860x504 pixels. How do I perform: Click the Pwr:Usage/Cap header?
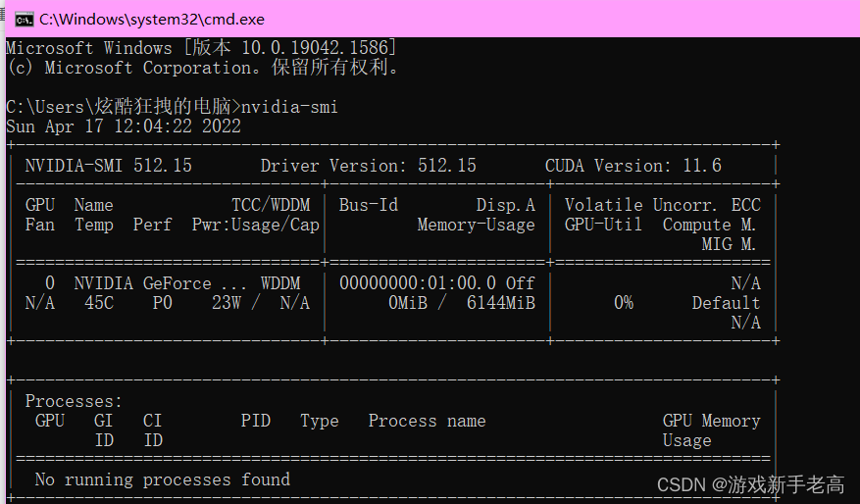[256, 225]
